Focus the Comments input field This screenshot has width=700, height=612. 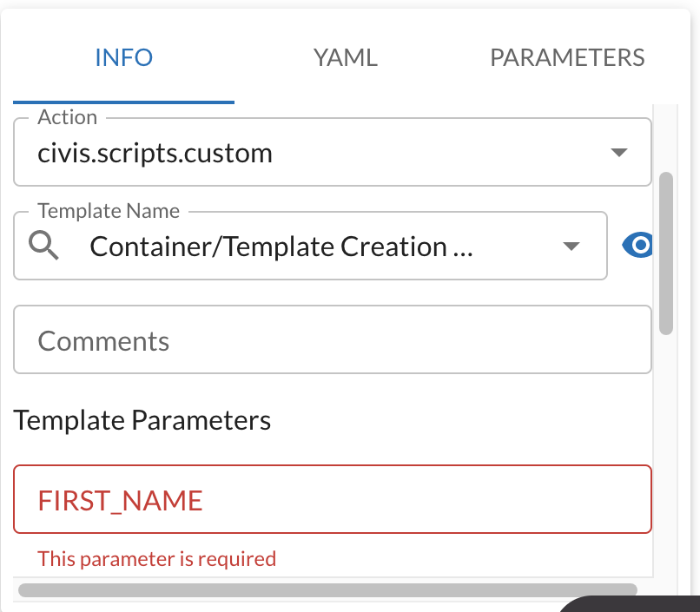click(x=333, y=339)
